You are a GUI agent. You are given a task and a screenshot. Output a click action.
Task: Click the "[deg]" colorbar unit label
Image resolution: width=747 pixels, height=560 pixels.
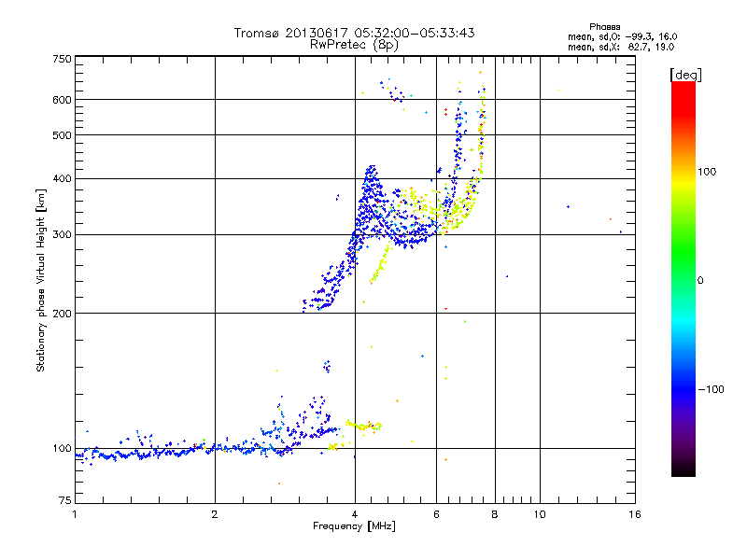(x=685, y=75)
